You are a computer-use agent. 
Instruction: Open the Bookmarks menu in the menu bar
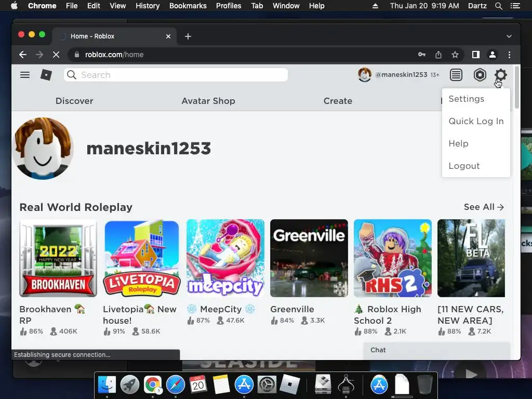[x=188, y=6]
